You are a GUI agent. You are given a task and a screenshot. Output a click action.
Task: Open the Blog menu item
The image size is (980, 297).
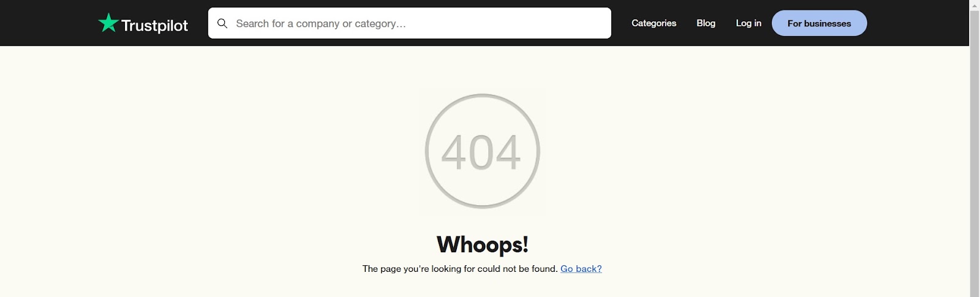[x=706, y=23]
